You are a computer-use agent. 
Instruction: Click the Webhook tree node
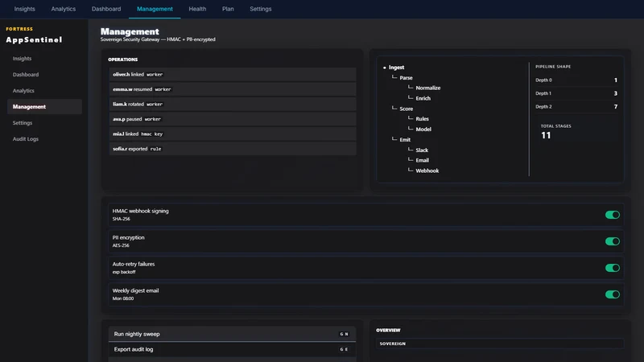click(427, 171)
